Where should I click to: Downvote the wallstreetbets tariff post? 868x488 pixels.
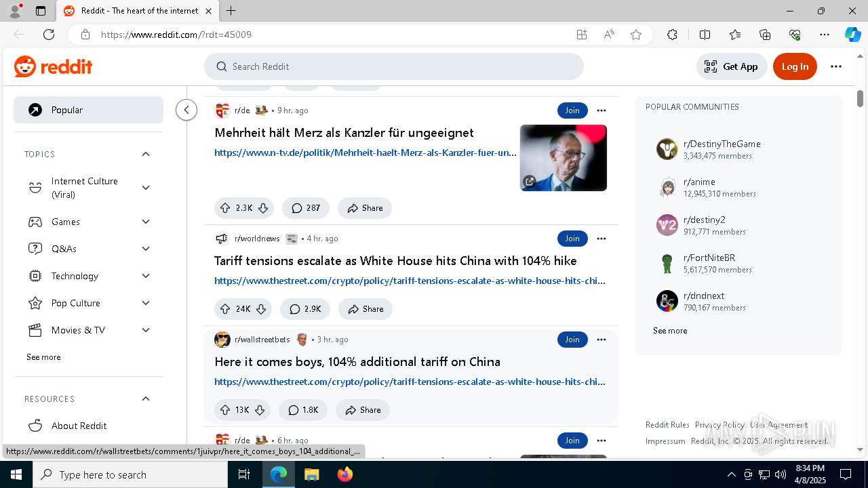(x=260, y=410)
